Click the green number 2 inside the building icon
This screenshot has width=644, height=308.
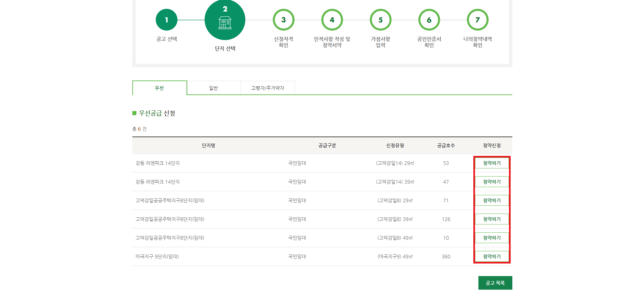[x=224, y=9]
